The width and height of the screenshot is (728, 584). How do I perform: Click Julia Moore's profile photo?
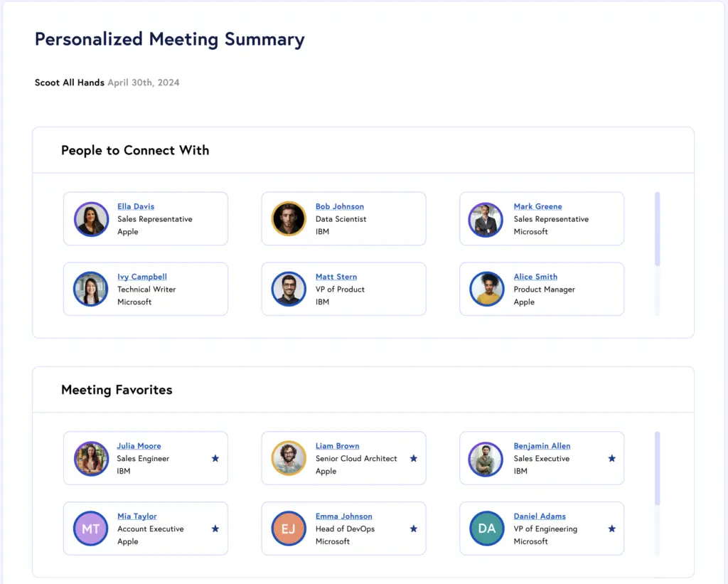coord(91,458)
